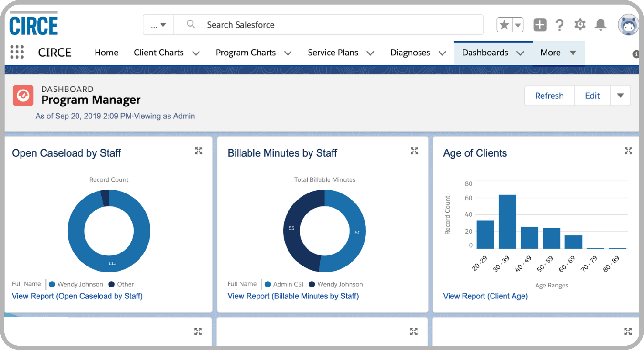Screen dimensions: 644x351
Task: Click the 55 dark donut segment
Action: click(291, 228)
